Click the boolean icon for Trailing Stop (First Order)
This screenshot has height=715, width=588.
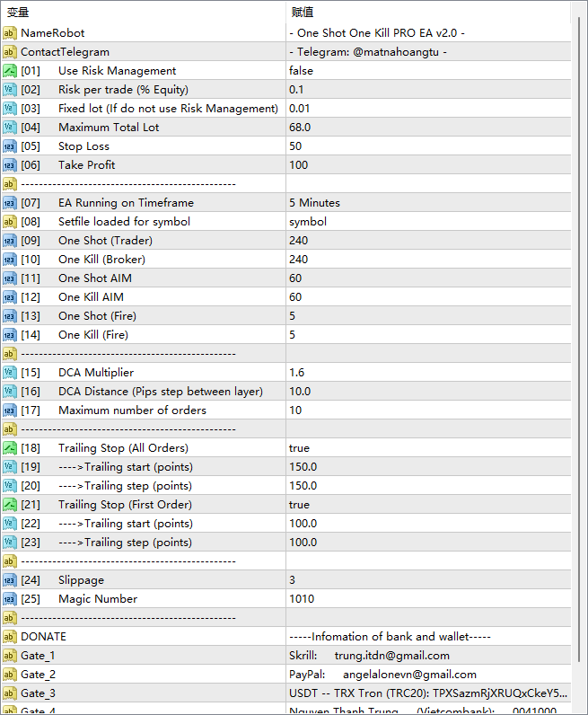(x=10, y=504)
